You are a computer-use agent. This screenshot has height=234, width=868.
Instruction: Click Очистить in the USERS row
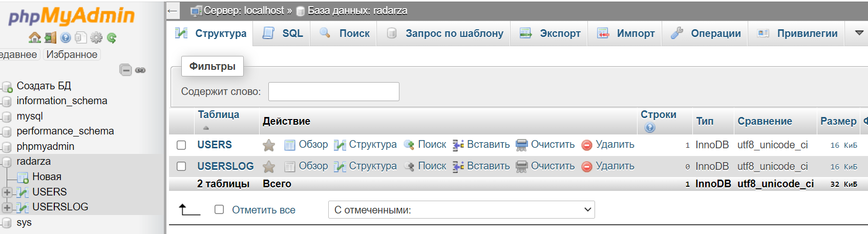pos(545,145)
